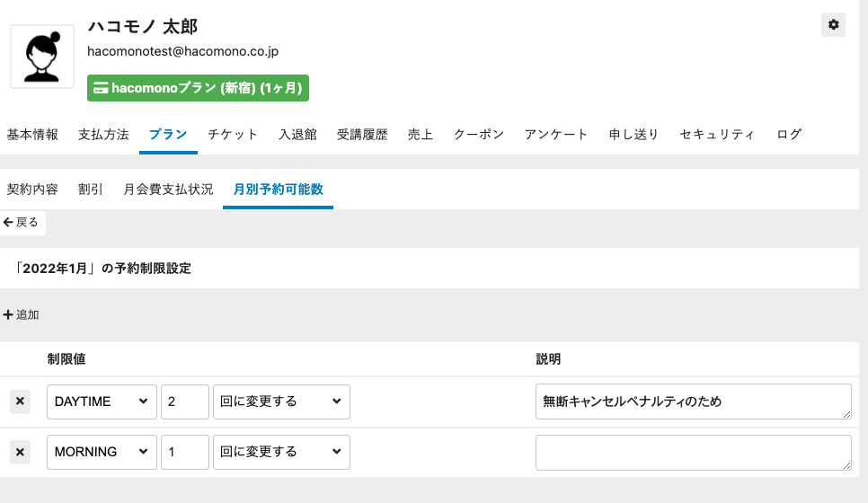Viewport: 868px width, 503px height.
Task: Open the settings gear icon
Action: pos(833,25)
